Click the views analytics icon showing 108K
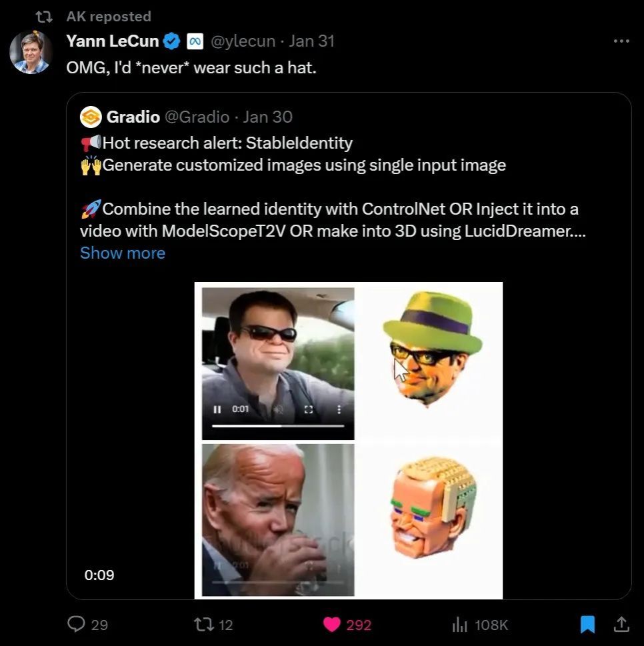 coord(460,624)
